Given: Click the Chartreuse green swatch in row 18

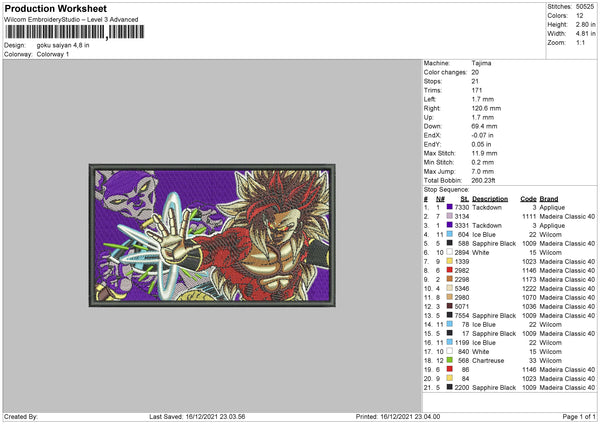Looking at the screenshot, I should pyautogui.click(x=450, y=360).
